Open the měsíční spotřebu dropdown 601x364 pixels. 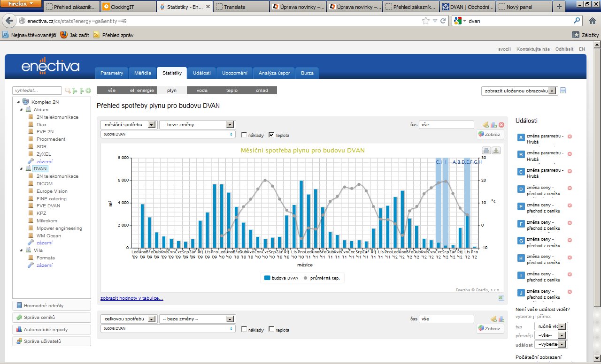[128, 125]
